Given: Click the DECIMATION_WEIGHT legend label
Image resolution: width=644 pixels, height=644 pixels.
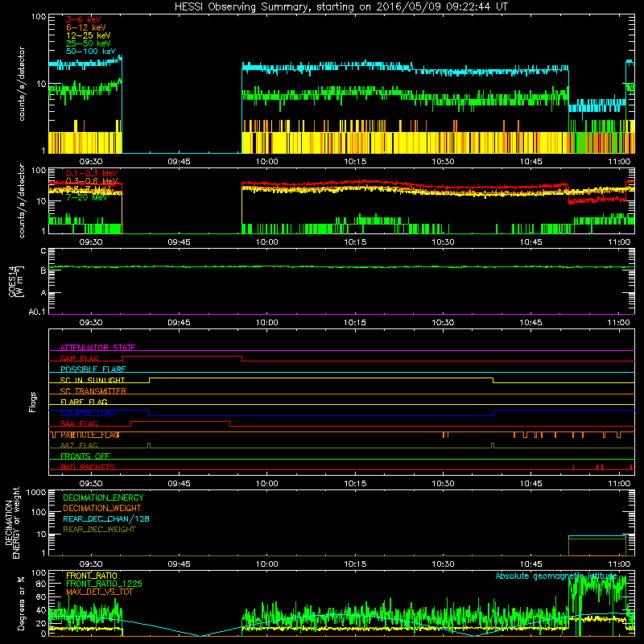Looking at the screenshot, I should (x=102, y=508).
